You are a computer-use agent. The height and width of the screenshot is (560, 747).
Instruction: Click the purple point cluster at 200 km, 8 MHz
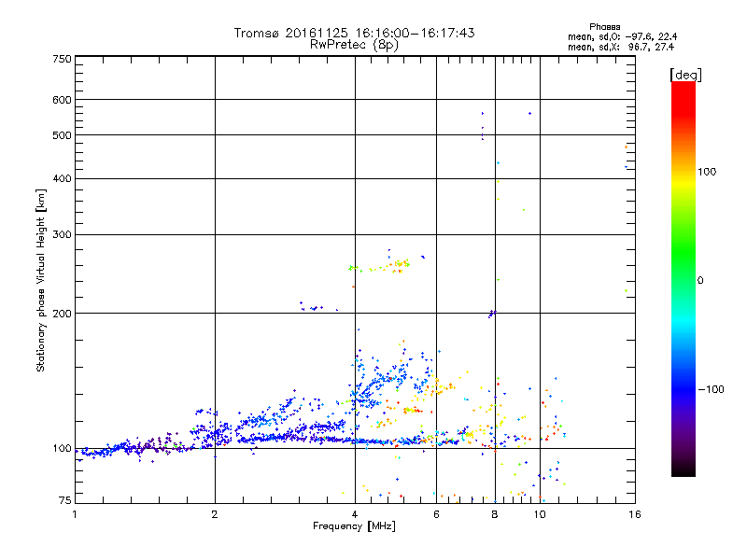[x=493, y=314]
